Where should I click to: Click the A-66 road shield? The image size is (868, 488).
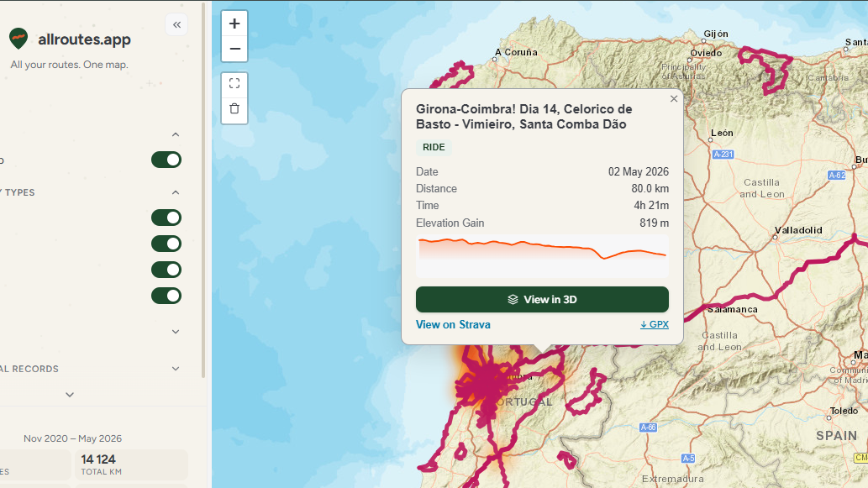point(648,428)
